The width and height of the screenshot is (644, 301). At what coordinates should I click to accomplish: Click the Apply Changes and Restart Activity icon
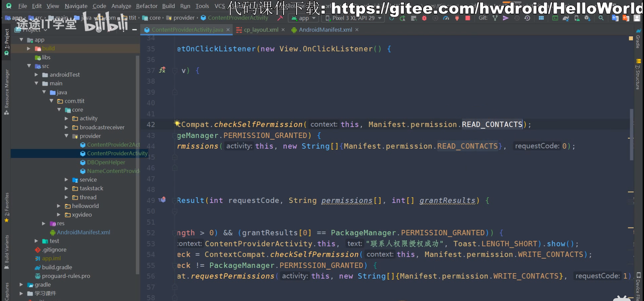coord(403,18)
